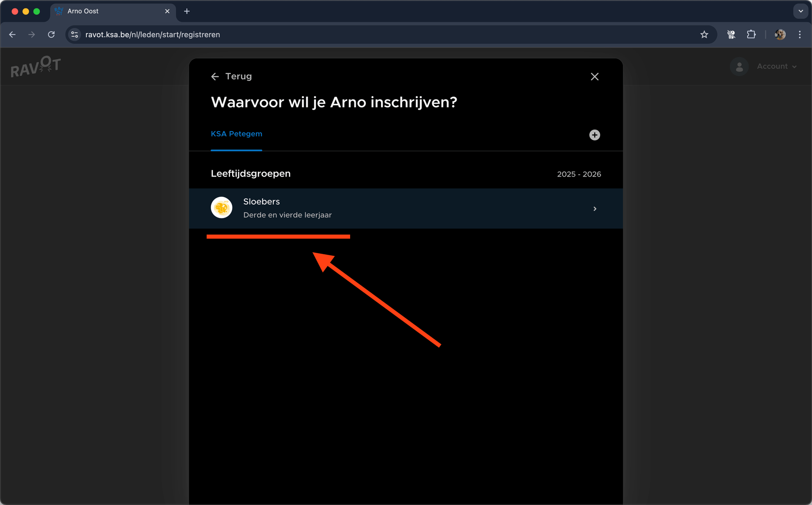Go back with the Terug arrow
Screen dimensions: 812x505
[x=215, y=77]
